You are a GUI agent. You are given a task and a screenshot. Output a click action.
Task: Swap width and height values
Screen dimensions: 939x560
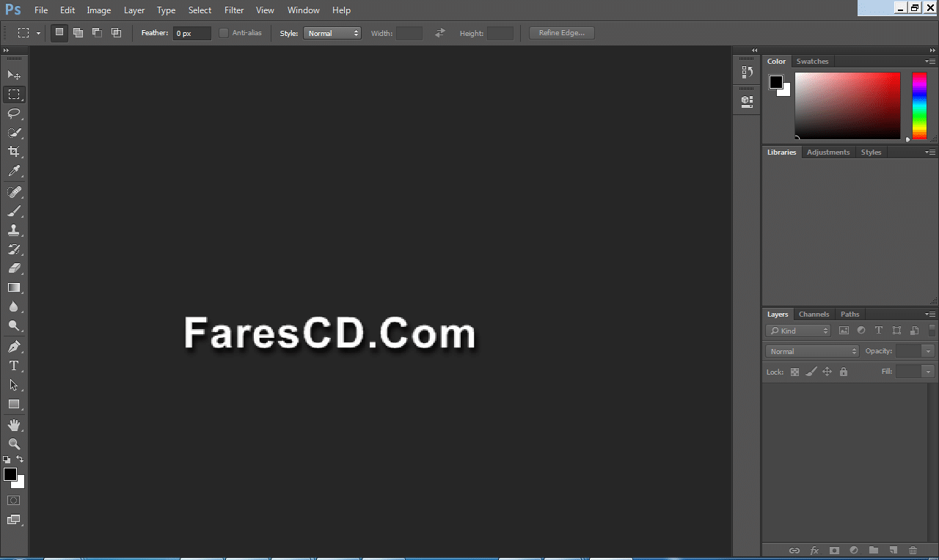coord(439,33)
